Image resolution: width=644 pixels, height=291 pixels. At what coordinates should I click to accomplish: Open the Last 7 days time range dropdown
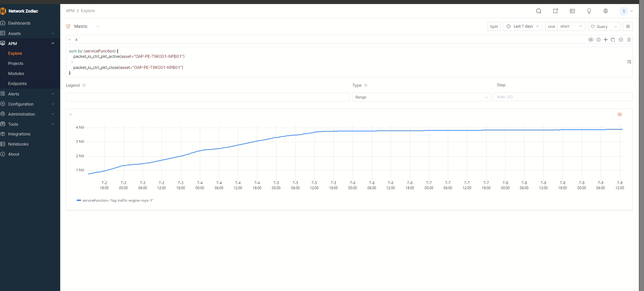[523, 27]
